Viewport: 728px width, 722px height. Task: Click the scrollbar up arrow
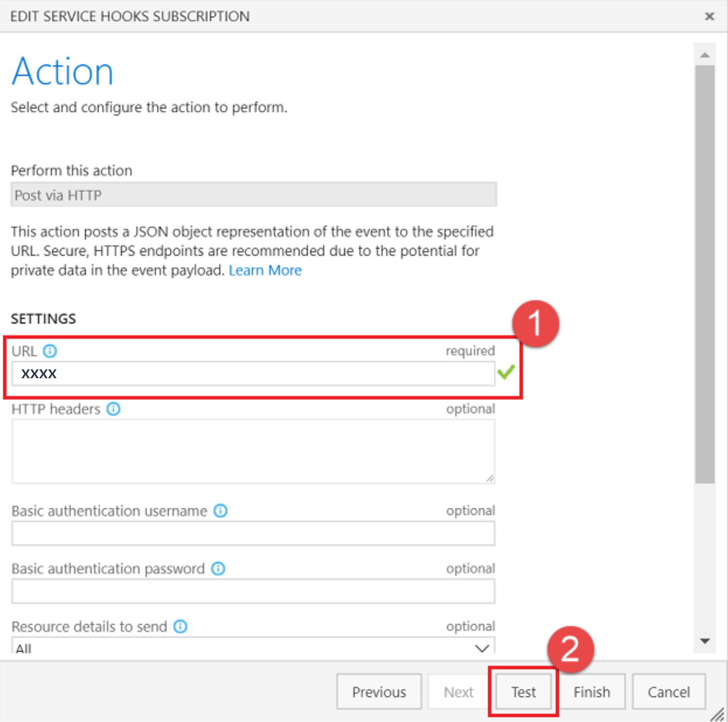[x=705, y=54]
